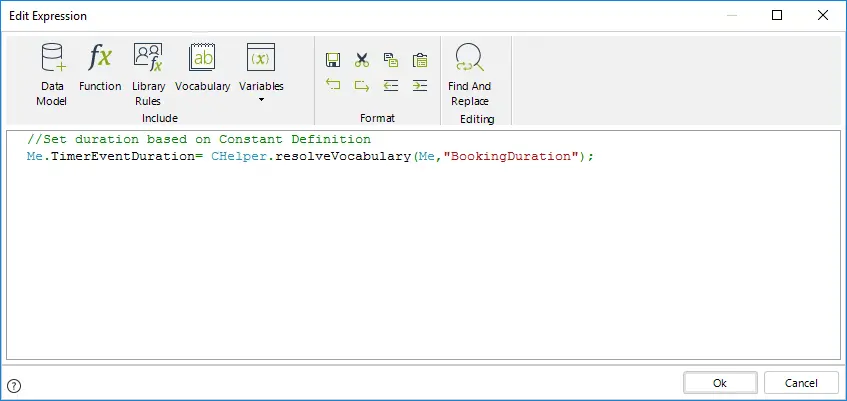
Task: Place cursor in the comment line
Action: (x=199, y=139)
